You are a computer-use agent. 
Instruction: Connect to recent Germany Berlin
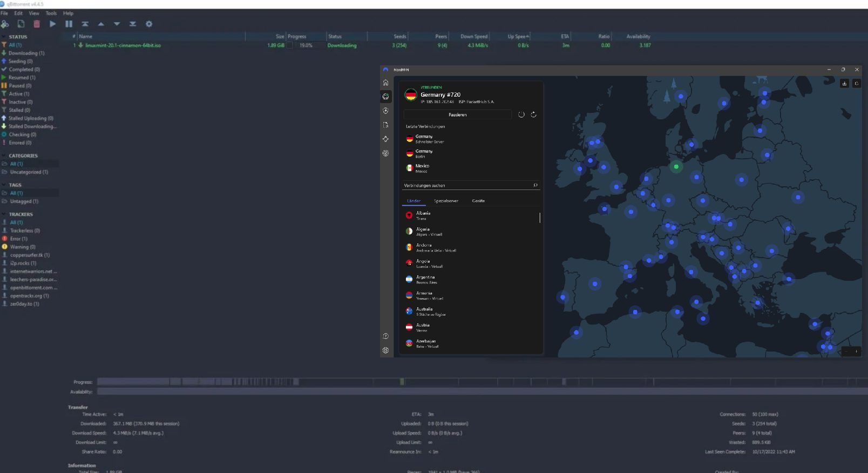point(471,153)
